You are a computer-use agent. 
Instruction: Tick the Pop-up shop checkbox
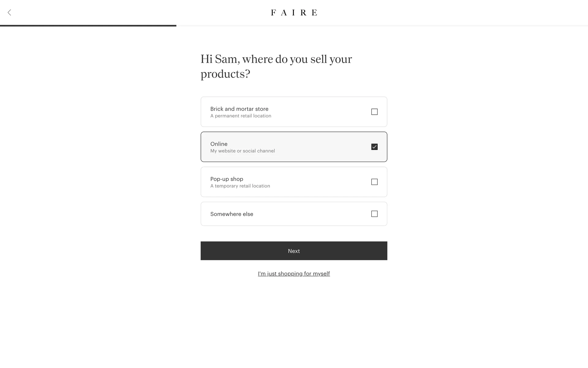pyautogui.click(x=374, y=182)
